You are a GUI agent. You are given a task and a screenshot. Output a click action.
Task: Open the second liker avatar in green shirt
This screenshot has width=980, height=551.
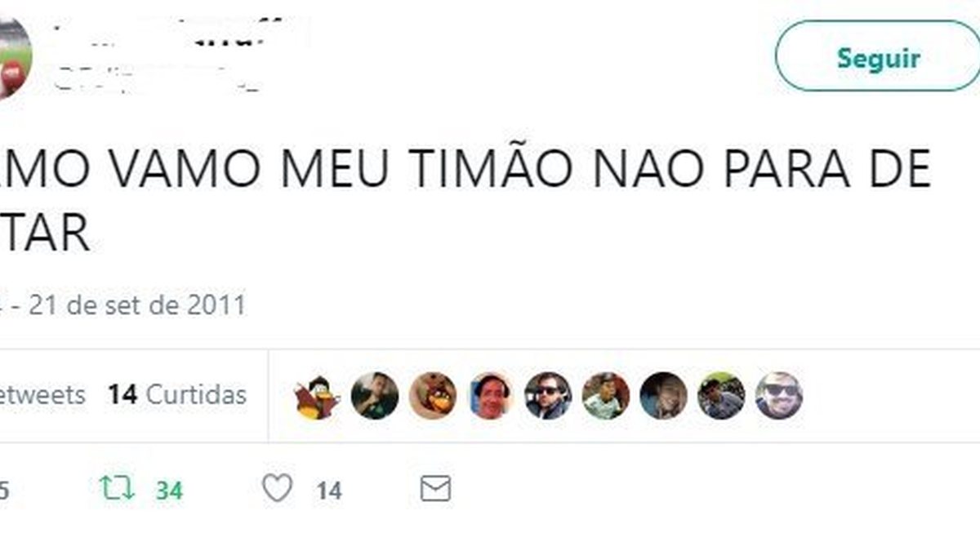[375, 396]
